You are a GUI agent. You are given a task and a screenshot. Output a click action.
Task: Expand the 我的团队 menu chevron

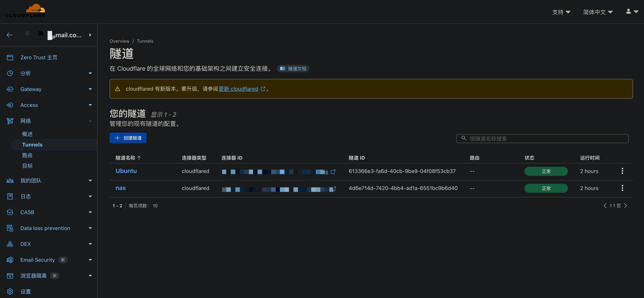pos(90,181)
